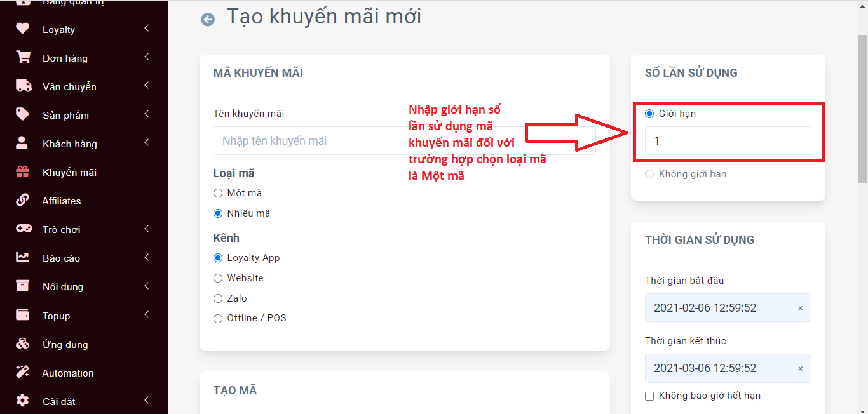
Task: Tick the Không bao giờ hết hạn checkbox
Action: [649, 396]
